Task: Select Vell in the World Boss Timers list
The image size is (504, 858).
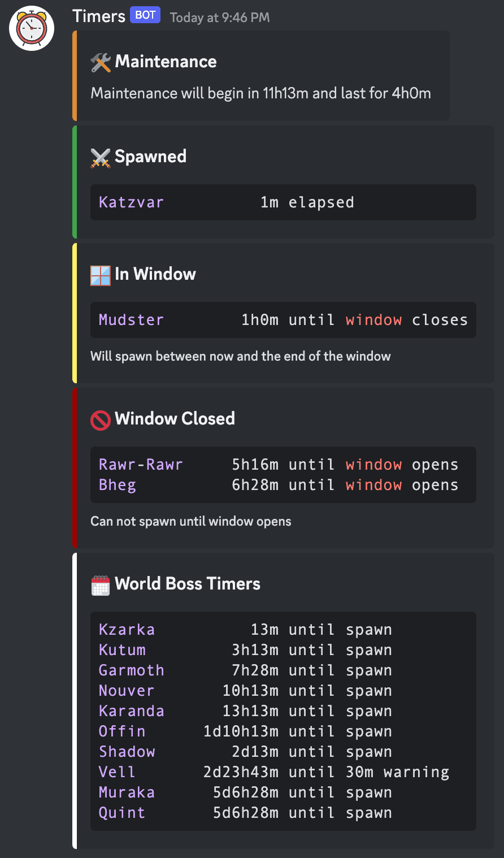Action: click(117, 772)
